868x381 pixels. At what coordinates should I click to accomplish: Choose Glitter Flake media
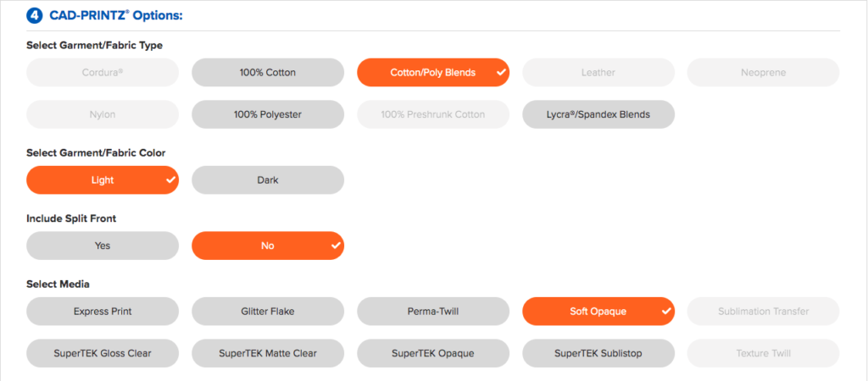[268, 312]
